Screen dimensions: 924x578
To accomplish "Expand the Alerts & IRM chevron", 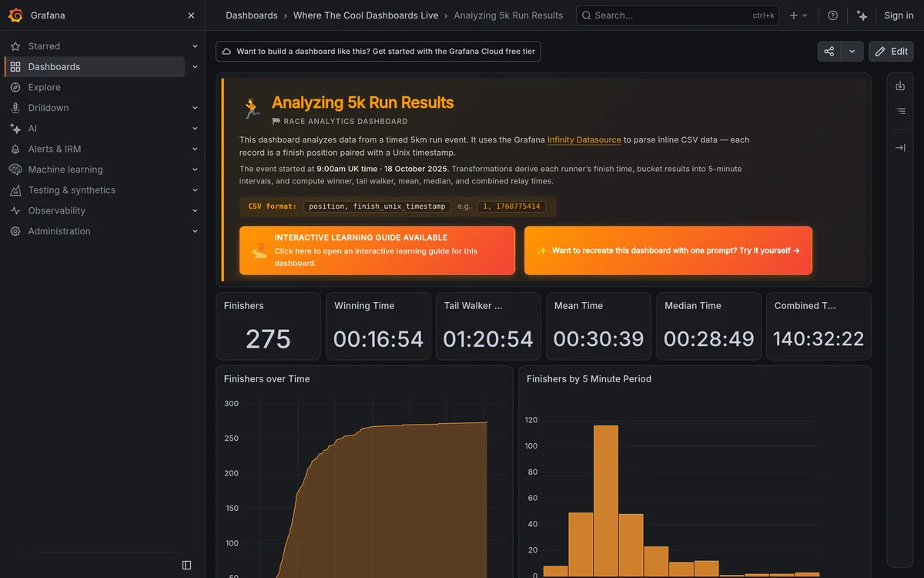I will [195, 149].
